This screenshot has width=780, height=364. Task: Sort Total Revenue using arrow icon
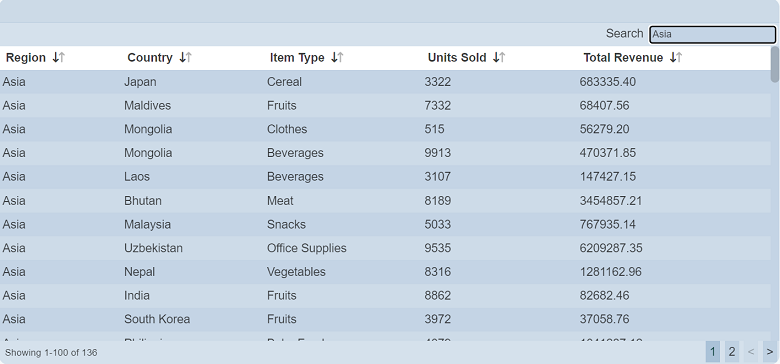click(x=676, y=58)
